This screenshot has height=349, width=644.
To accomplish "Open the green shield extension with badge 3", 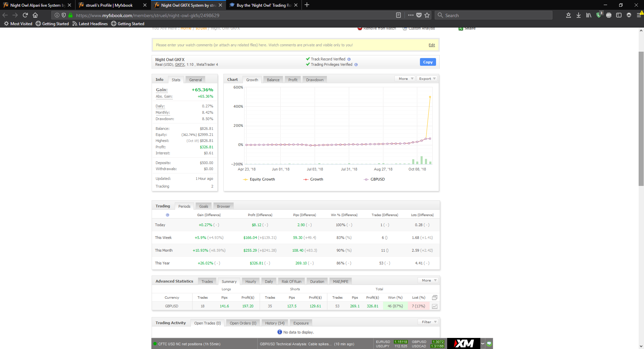I will (599, 15).
